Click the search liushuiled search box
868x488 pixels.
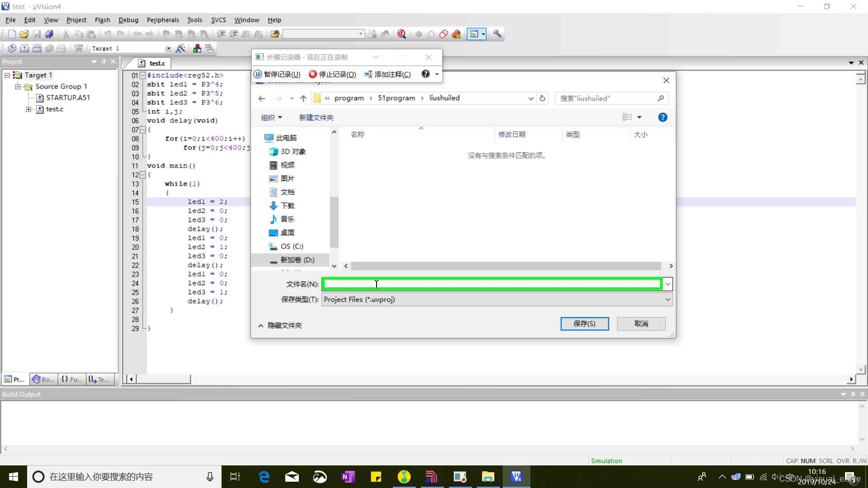tap(611, 98)
